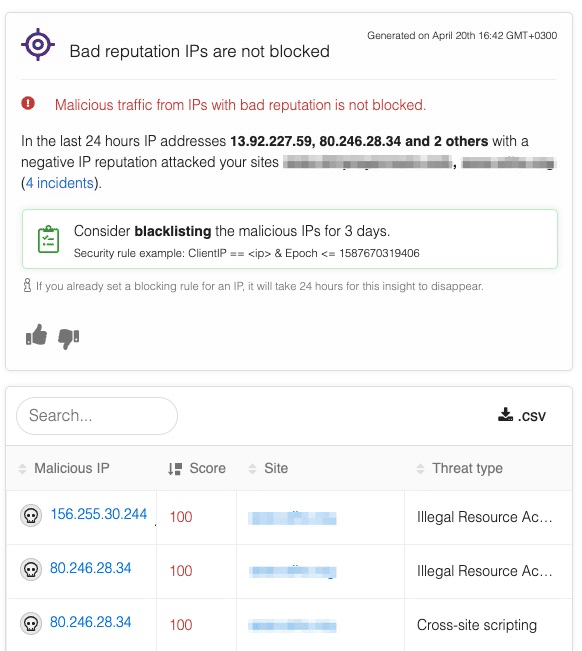Focus the Search input field
582x651 pixels.
[x=97, y=416]
